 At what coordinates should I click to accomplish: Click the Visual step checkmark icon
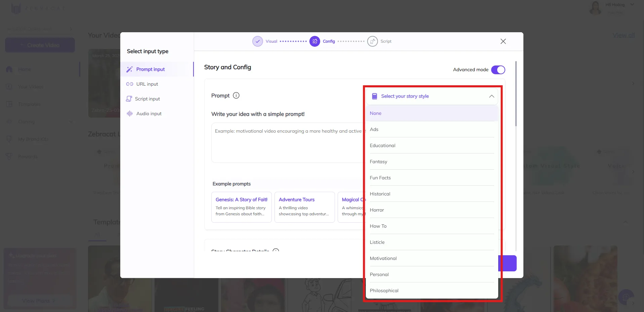(x=258, y=41)
